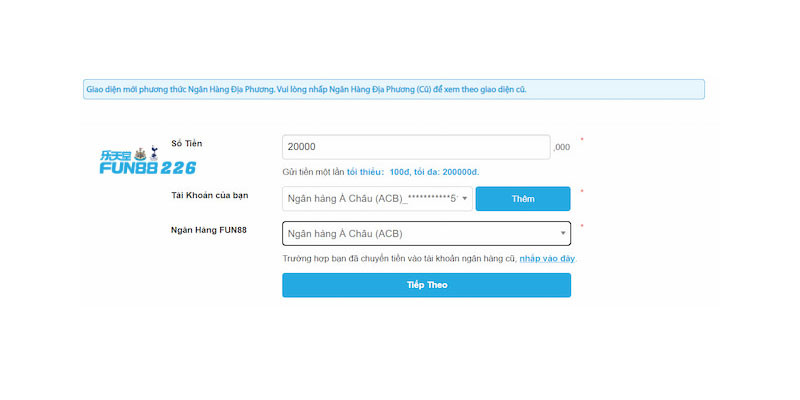This screenshot has height=400, width=800.
Task: Click the arrow on the account dropdown
Action: click(465, 199)
